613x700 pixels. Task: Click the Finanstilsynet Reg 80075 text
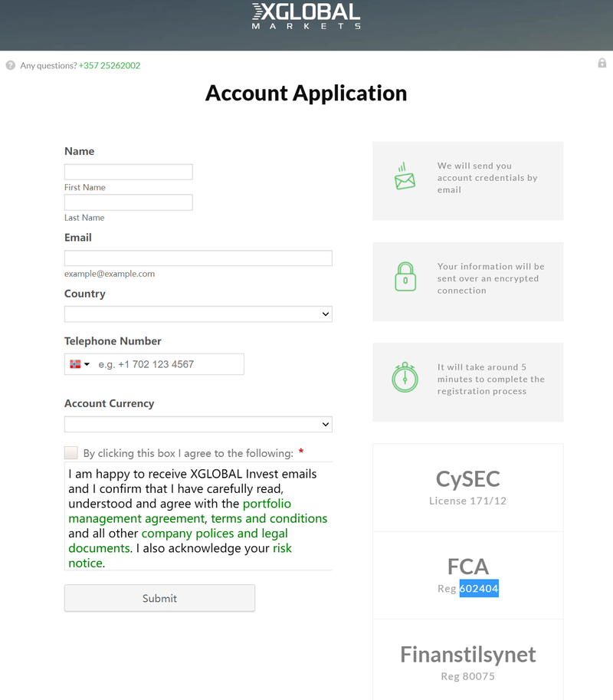pyautogui.click(x=468, y=676)
